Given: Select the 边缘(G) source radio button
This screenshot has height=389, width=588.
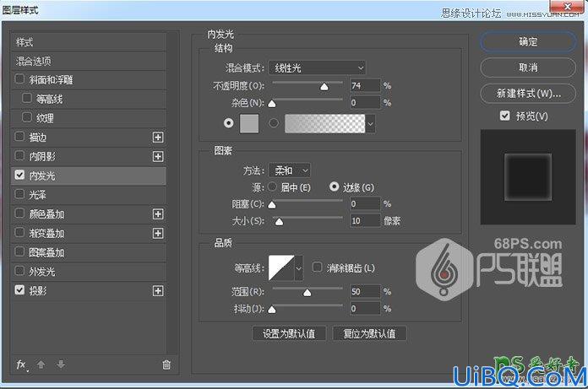Looking at the screenshot, I should point(334,186).
